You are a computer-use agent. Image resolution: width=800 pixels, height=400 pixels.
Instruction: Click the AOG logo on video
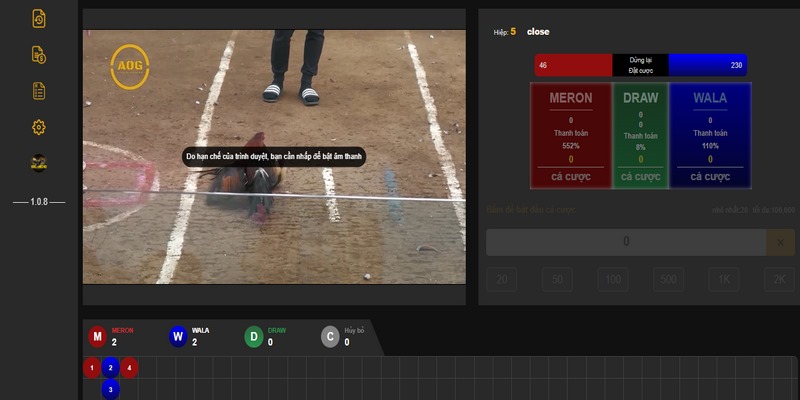pyautogui.click(x=130, y=67)
